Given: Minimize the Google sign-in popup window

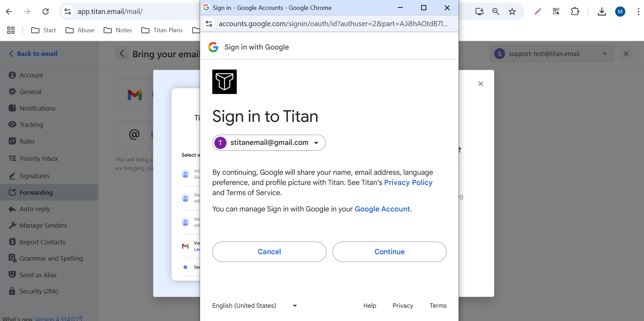Looking at the screenshot, I should click(400, 7).
